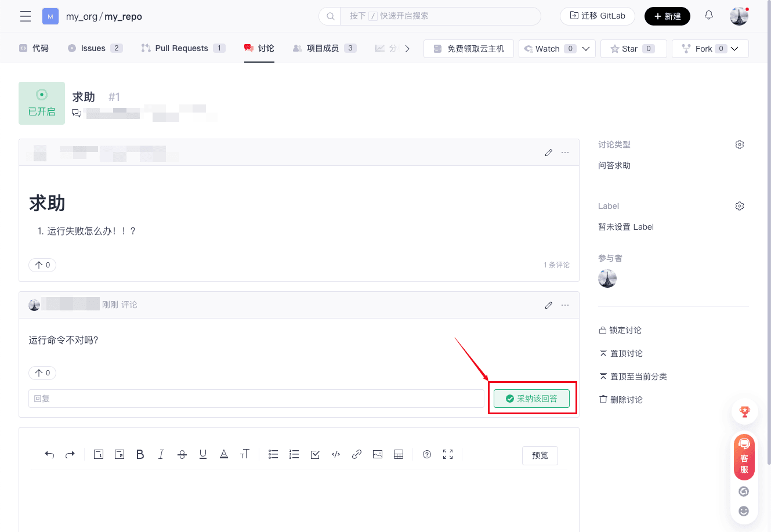Switch to the Issues tab

[95, 48]
